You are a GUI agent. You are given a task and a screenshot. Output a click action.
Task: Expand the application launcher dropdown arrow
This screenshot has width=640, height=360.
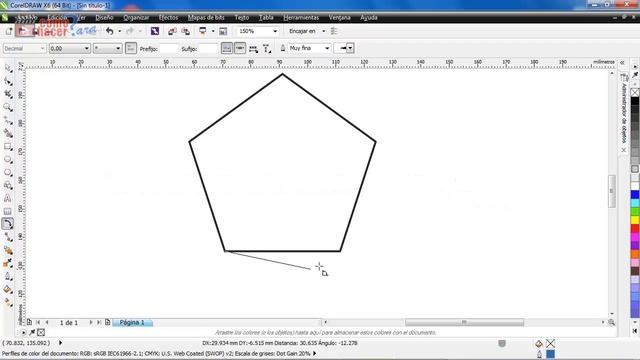[213, 31]
